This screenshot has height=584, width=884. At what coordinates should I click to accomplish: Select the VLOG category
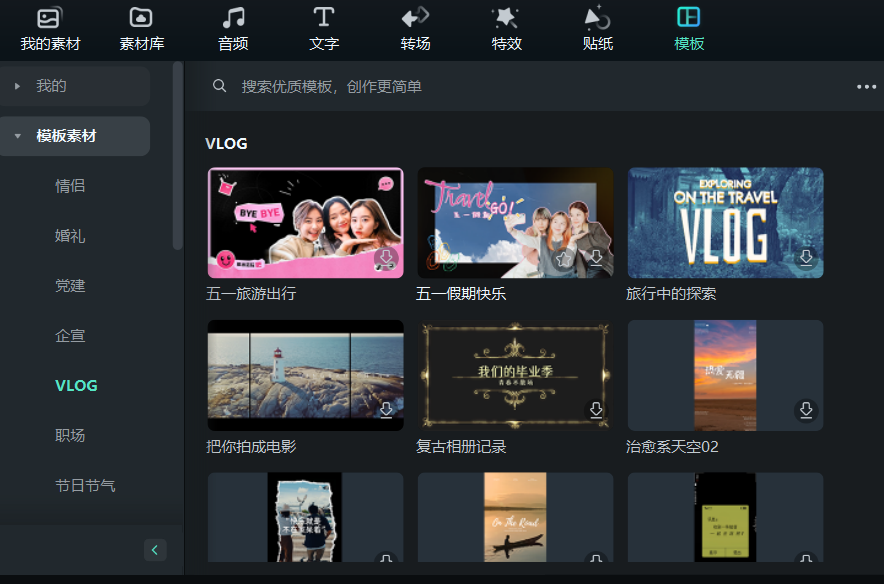[x=76, y=385]
